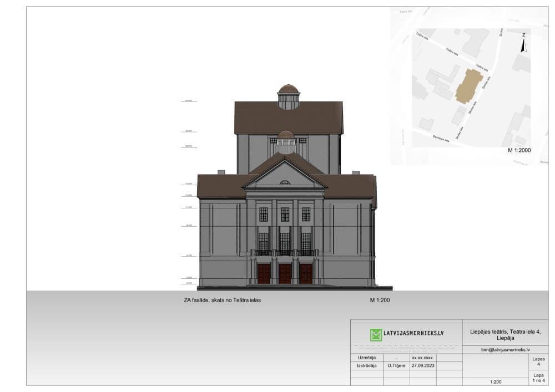
Task: Click the semicircular window in the pediment
Action: pos(285,182)
